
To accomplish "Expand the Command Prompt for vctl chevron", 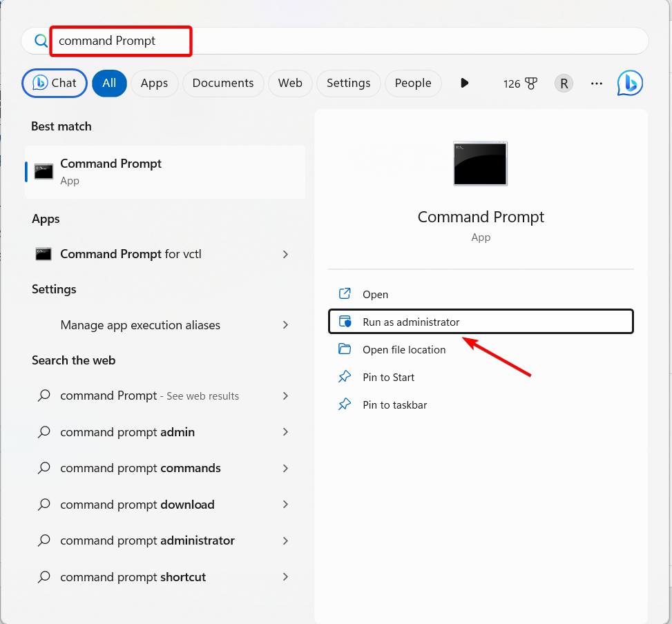I will [x=285, y=255].
